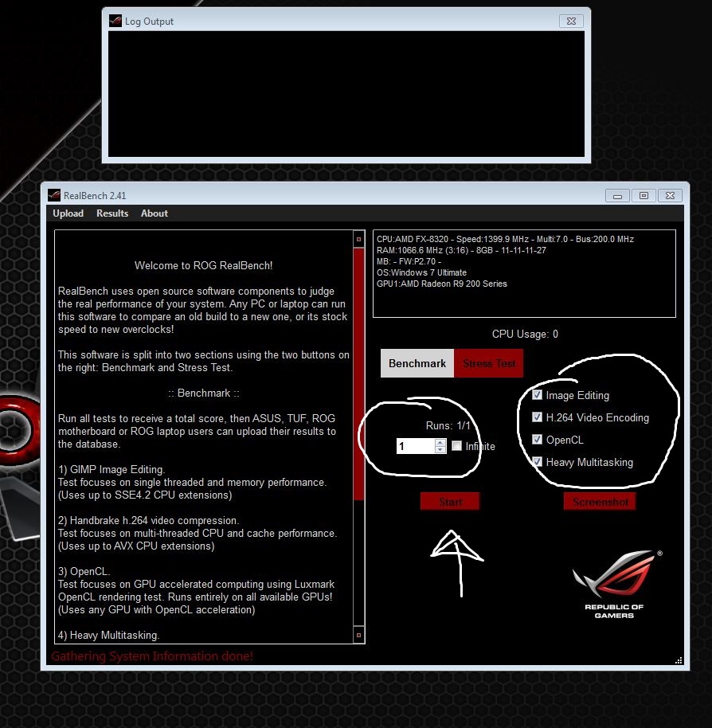
Task: Click the welcome text scrollbar down arrow
Action: click(x=358, y=635)
